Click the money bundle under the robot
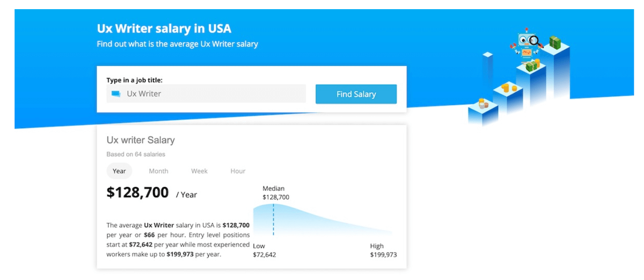Screen dimensions: 644x280 click(x=532, y=66)
